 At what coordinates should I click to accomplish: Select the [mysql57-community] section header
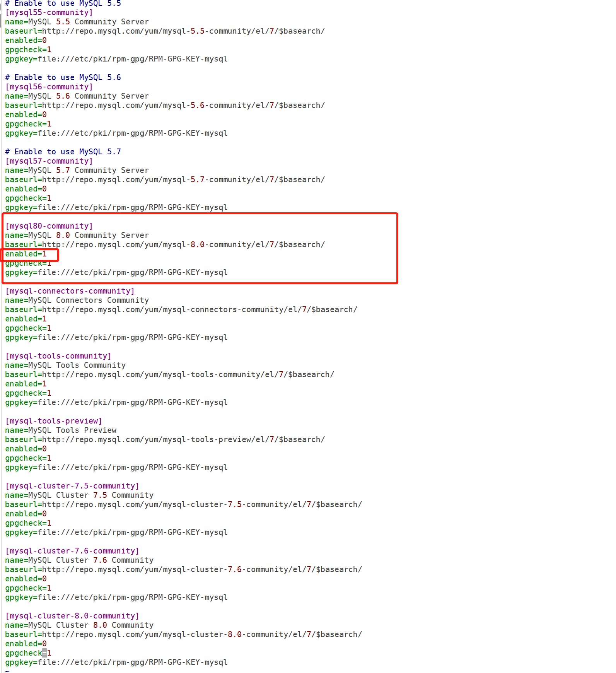pyautogui.click(x=49, y=161)
